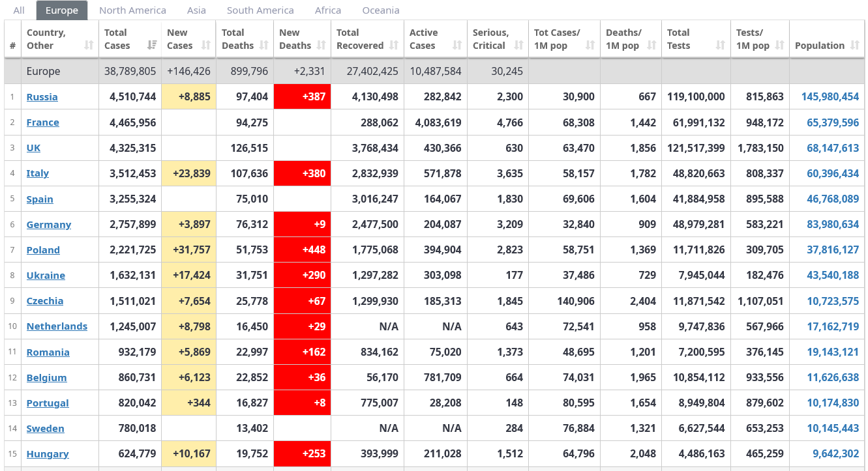The height and width of the screenshot is (471, 868).
Task: Click Poland population 37,816,127 link
Action: (x=833, y=250)
